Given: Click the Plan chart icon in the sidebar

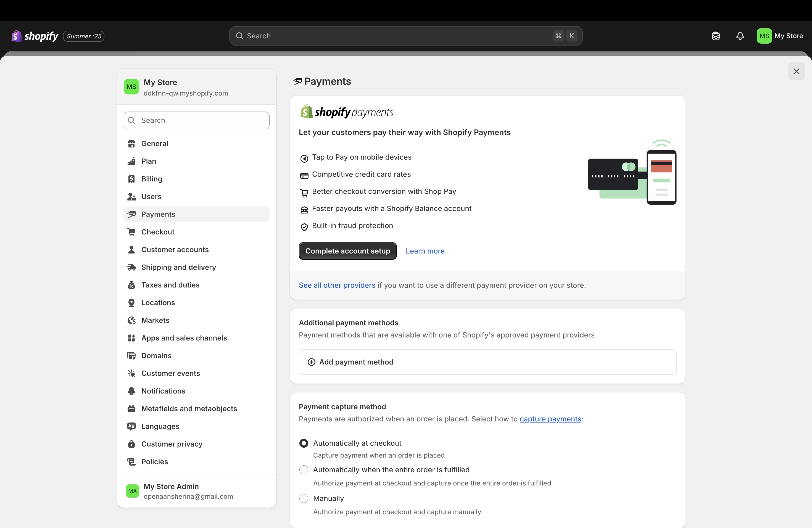Looking at the screenshot, I should [131, 161].
